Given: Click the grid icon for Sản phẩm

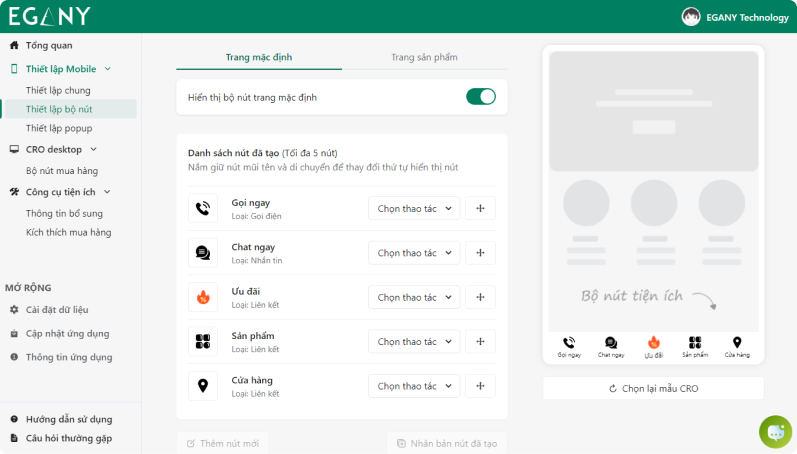Looking at the screenshot, I should (x=203, y=342).
